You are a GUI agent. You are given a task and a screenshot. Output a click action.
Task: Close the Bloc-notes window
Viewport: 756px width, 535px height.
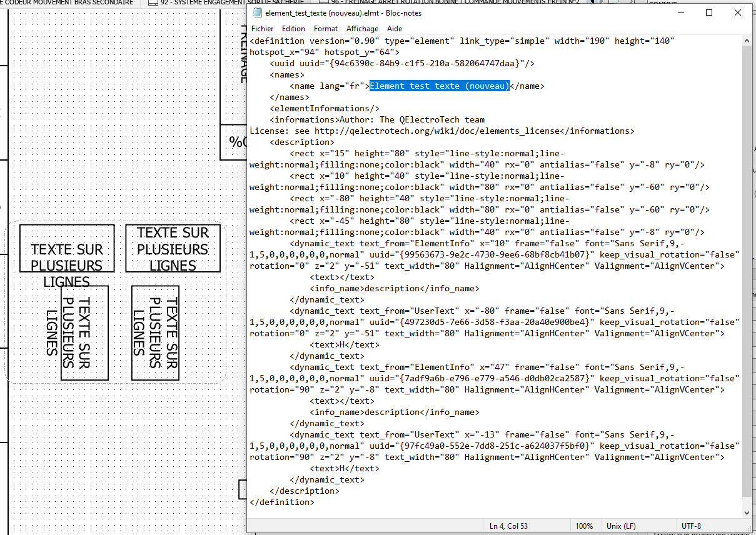coord(738,12)
